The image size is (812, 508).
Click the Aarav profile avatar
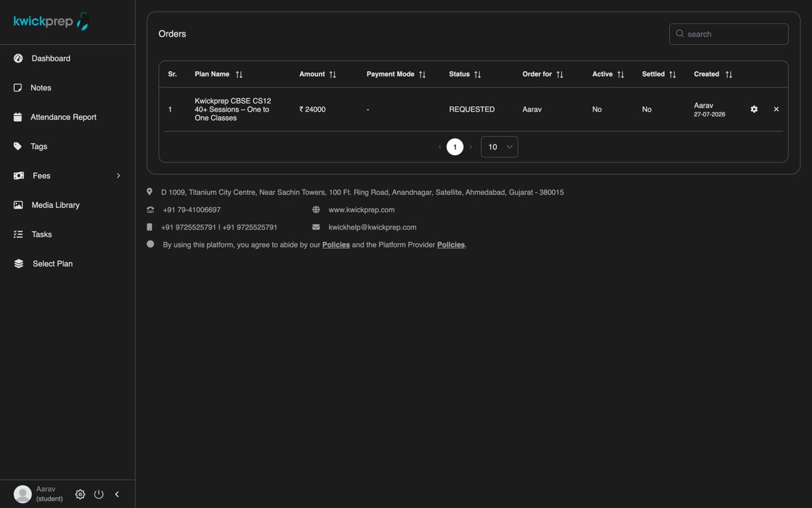(23, 494)
